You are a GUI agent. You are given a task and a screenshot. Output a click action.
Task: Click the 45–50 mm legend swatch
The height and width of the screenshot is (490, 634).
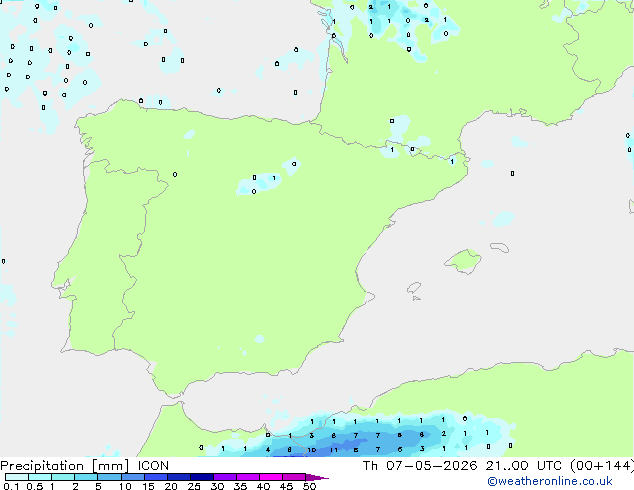point(294,477)
